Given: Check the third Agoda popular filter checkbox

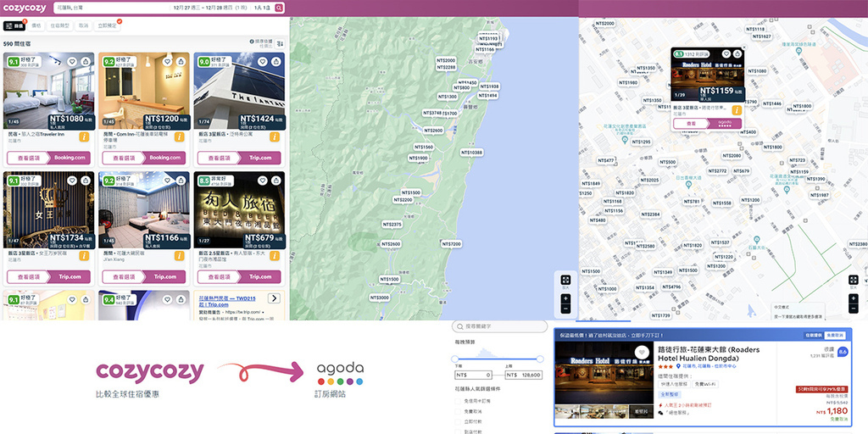Looking at the screenshot, I should [x=457, y=420].
